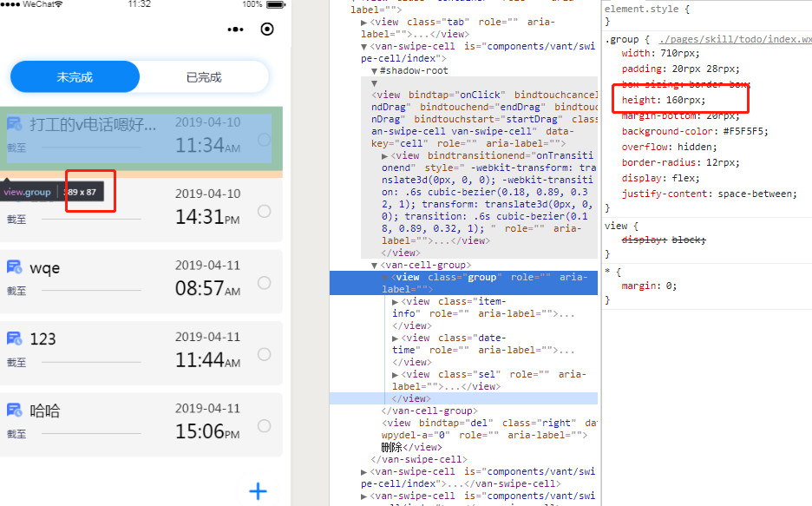Image resolution: width=812 pixels, height=506 pixels.
Task: Click the todo icon beside 123
Action: click(15, 338)
